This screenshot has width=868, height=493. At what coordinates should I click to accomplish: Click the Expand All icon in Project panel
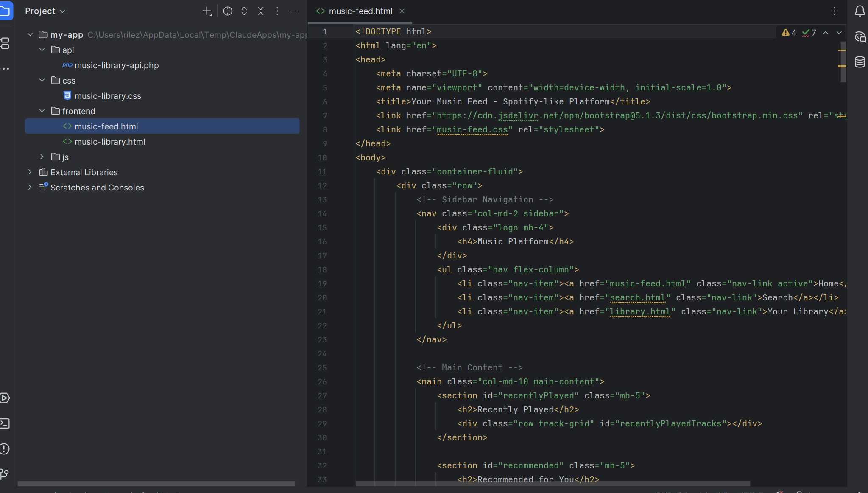click(244, 11)
